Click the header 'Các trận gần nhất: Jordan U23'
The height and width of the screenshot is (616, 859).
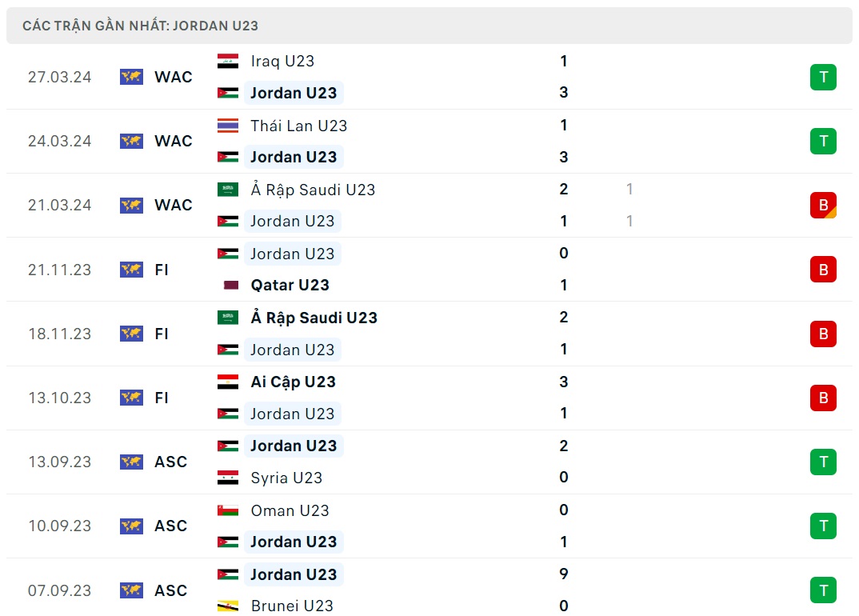pyautogui.click(x=141, y=26)
